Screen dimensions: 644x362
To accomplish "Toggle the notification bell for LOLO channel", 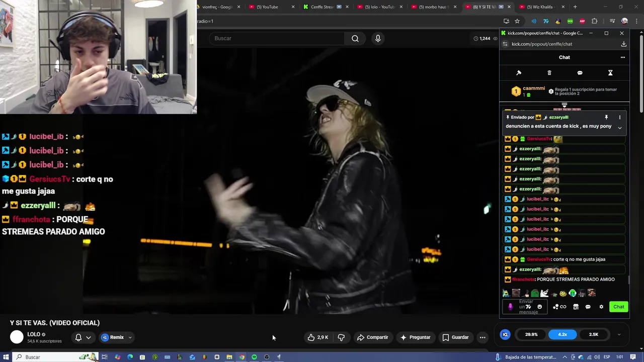I will pyautogui.click(x=78, y=337).
